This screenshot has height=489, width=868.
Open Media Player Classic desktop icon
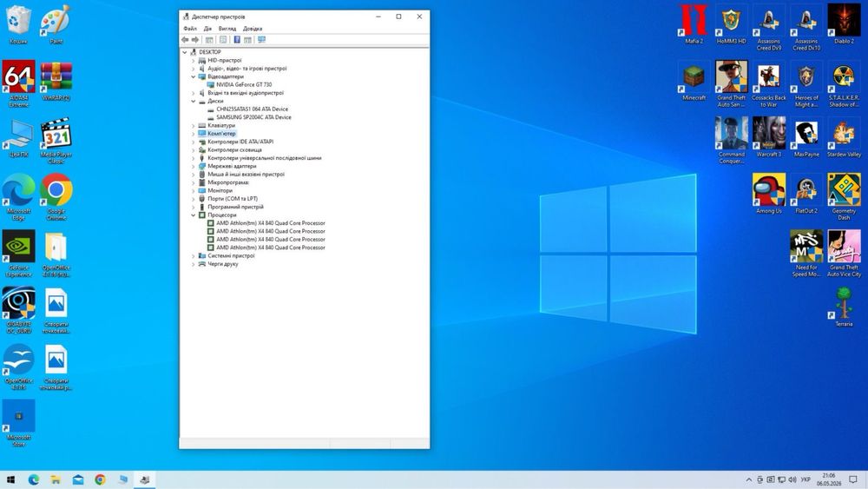[56, 141]
